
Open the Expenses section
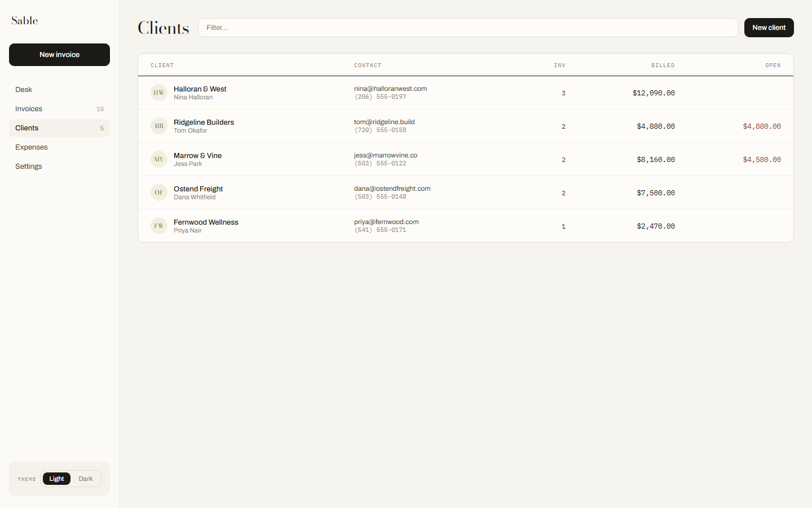click(59, 147)
